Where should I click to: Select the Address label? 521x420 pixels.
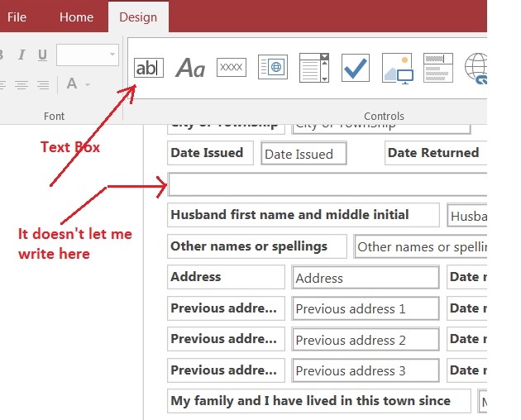(x=226, y=277)
